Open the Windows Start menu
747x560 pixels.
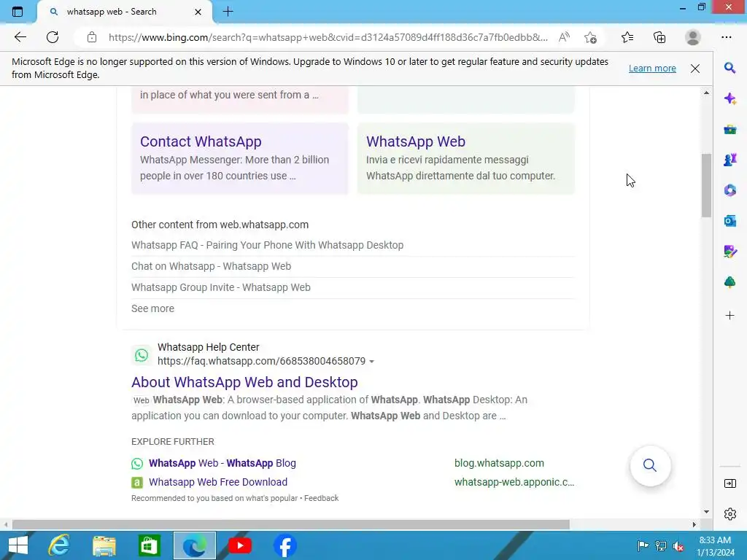click(x=18, y=545)
